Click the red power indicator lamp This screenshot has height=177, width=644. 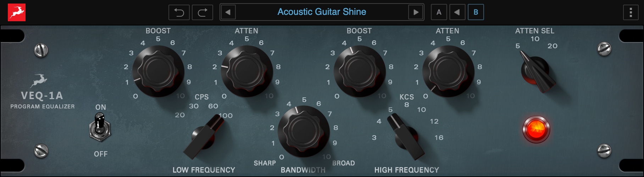pyautogui.click(x=536, y=129)
